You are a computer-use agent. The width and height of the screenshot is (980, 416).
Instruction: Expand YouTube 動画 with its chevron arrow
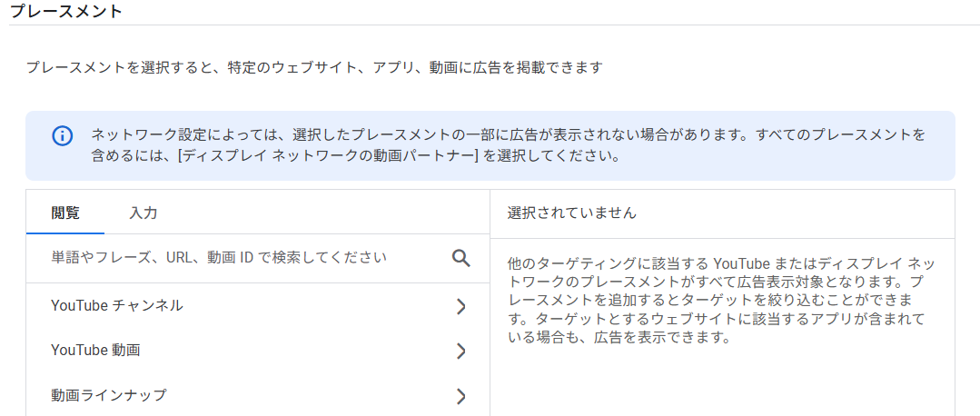pyautogui.click(x=460, y=351)
